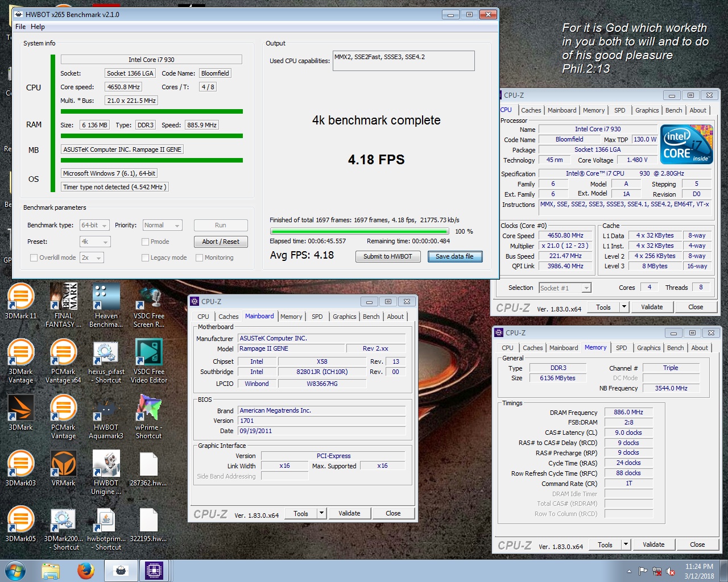This screenshot has height=582, width=728.
Task: Open the 322195.hw file icon
Action: pyautogui.click(x=149, y=524)
